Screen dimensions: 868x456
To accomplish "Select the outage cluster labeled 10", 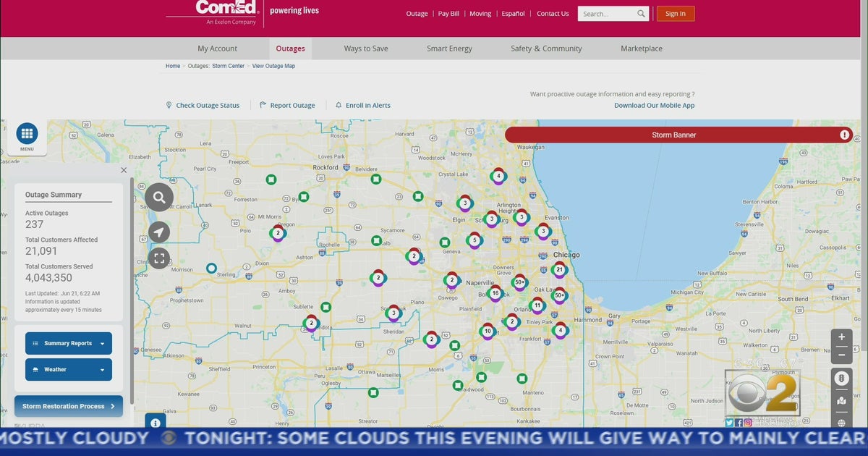I will pos(488,332).
